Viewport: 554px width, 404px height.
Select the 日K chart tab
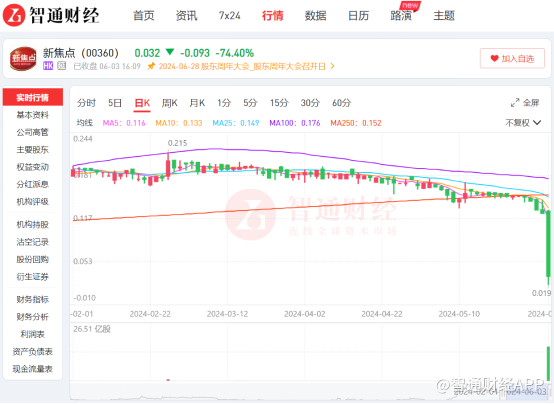click(x=142, y=103)
